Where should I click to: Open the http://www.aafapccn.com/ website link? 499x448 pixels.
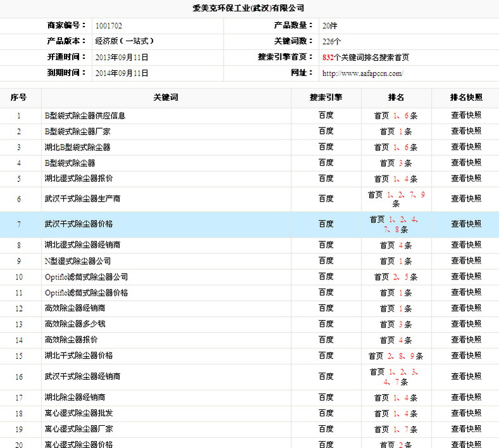click(x=362, y=74)
